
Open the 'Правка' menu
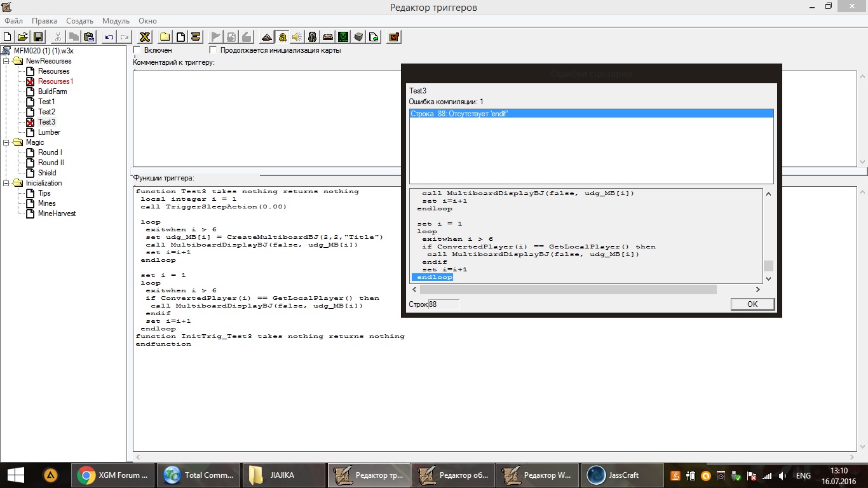coord(44,21)
